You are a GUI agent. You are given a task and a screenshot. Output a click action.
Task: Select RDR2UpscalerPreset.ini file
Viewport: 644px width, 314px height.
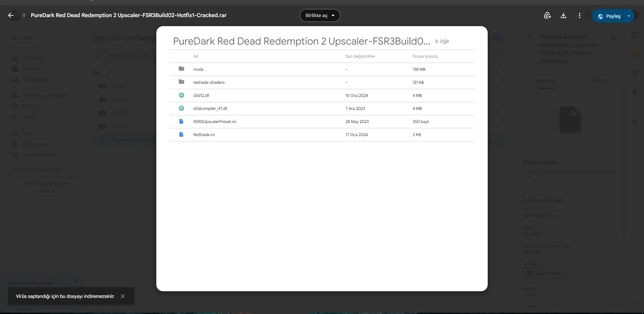click(x=322, y=122)
